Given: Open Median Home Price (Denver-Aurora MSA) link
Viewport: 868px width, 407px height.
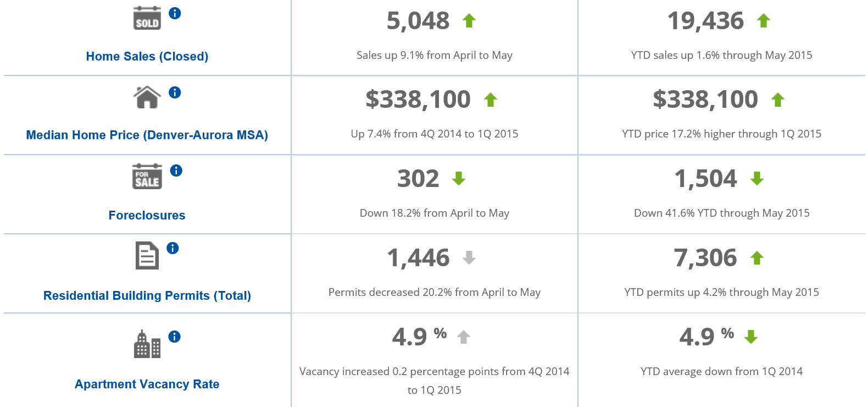Looking at the screenshot, I should click(x=147, y=135).
